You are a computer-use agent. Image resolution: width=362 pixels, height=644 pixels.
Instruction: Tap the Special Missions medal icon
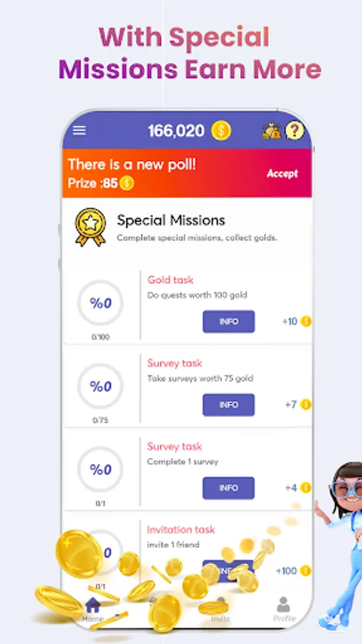coord(90,227)
